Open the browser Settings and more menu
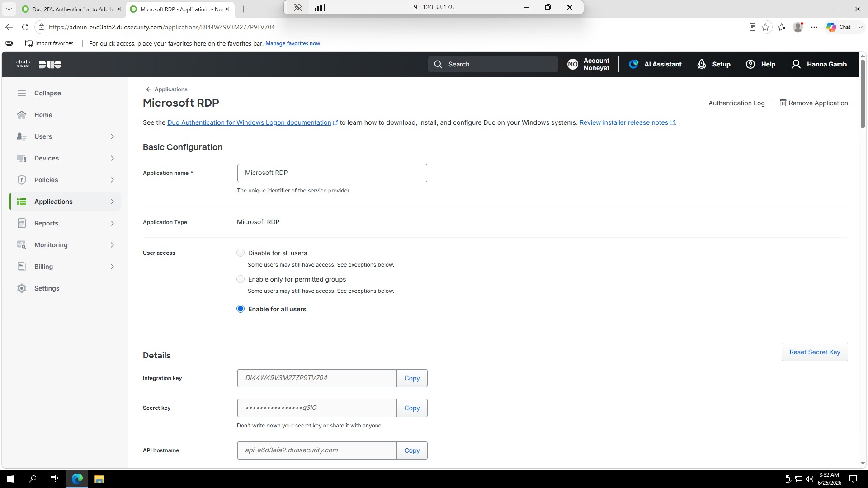This screenshot has height=488, width=868. pos(814,27)
